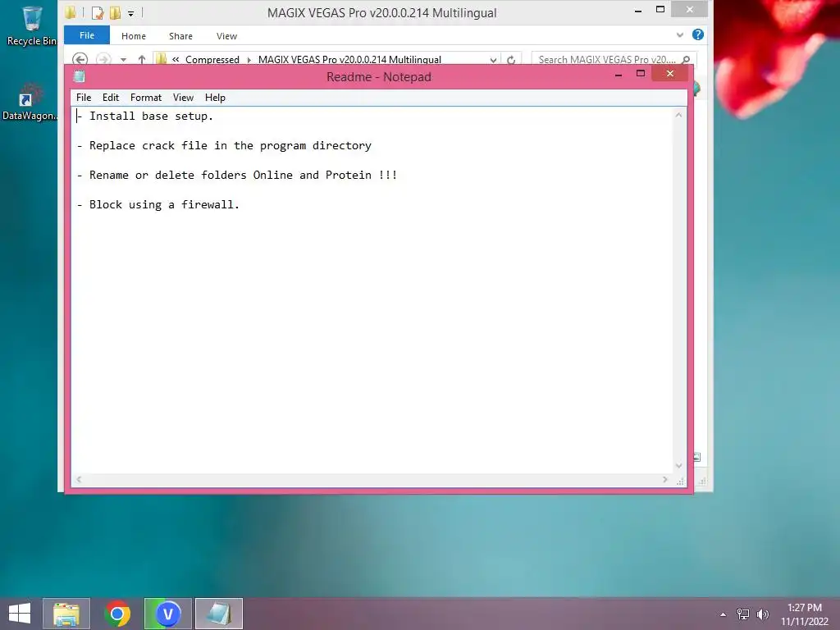The width and height of the screenshot is (840, 630).
Task: Expand the Explorer ribbon chevron
Action: click(x=680, y=34)
